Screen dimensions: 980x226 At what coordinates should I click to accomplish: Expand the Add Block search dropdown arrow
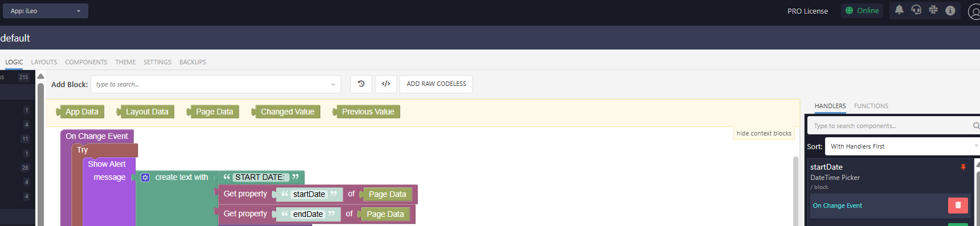(333, 84)
